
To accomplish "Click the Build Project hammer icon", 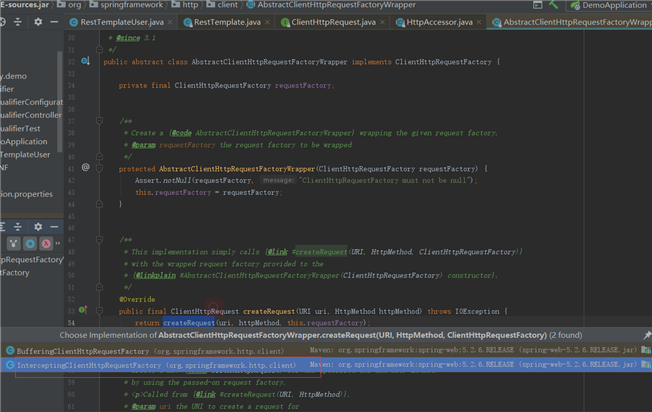I will (553, 5).
